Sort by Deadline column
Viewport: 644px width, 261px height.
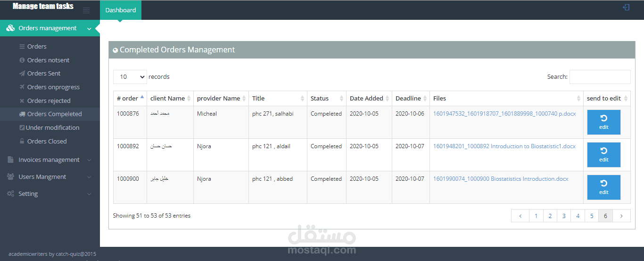[411, 98]
